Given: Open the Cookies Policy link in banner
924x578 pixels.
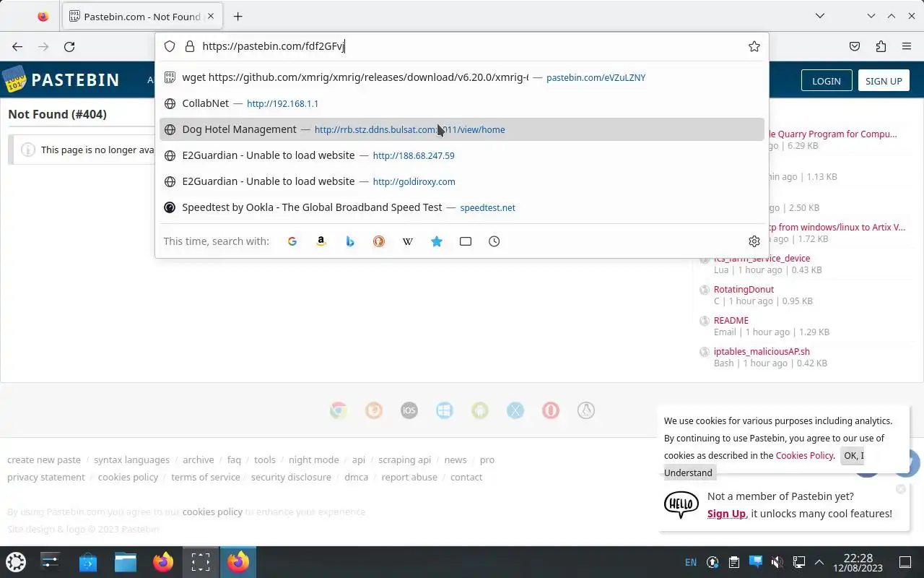Looking at the screenshot, I should click(804, 455).
